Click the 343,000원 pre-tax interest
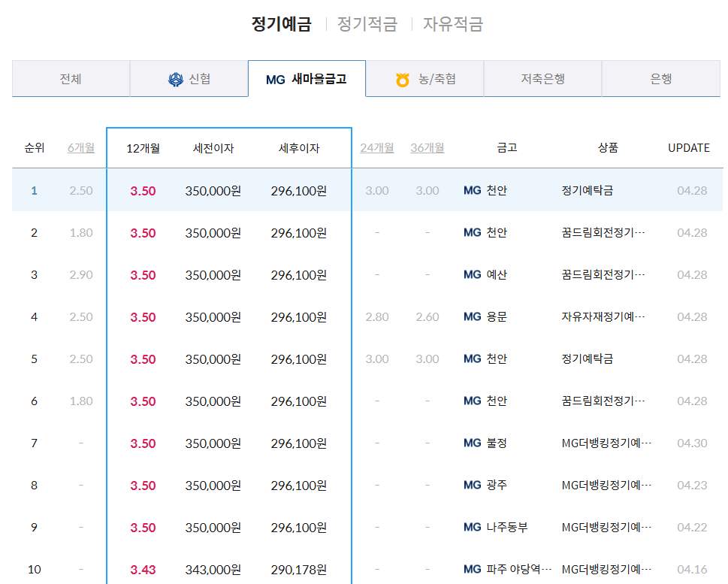This screenshot has height=584, width=728. [x=213, y=570]
